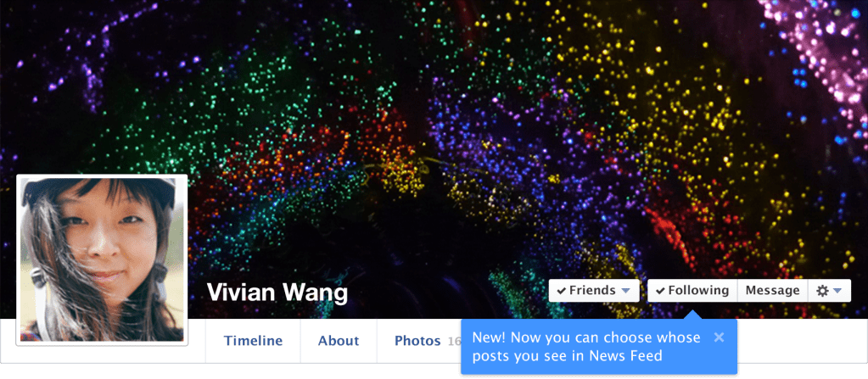Click the Vivian Wang profile name
Screen dimensions: 868x379
[277, 293]
